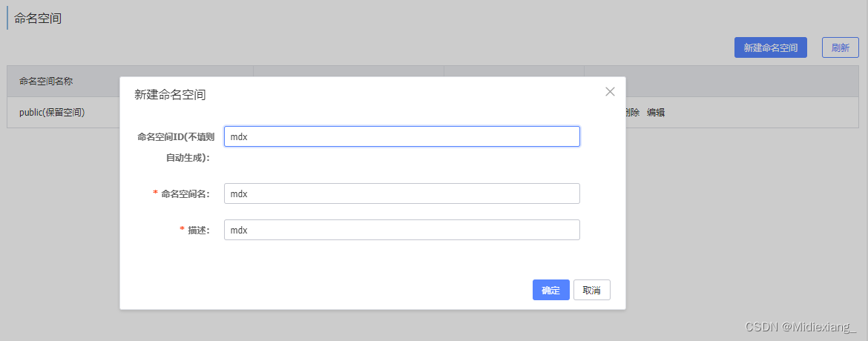Click the 编辑 link for public
Image resolution: width=868 pixels, height=341 pixels.
coord(656,113)
